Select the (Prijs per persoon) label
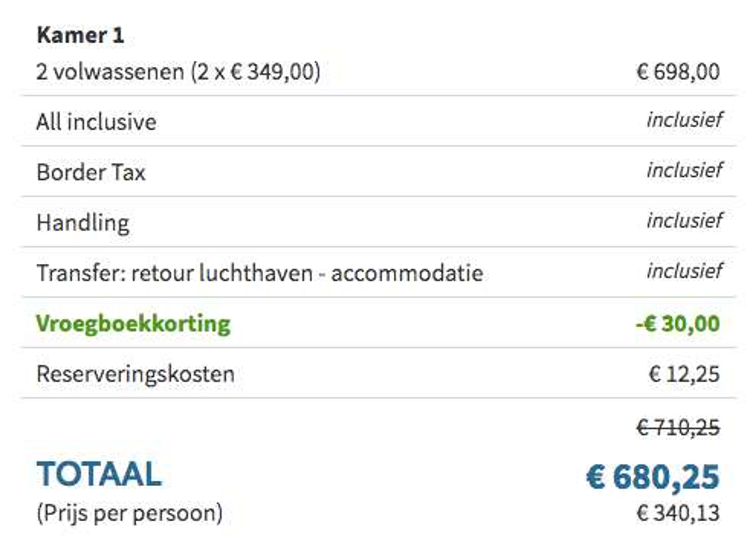Image resolution: width=756 pixels, height=536 pixels. coord(130,514)
